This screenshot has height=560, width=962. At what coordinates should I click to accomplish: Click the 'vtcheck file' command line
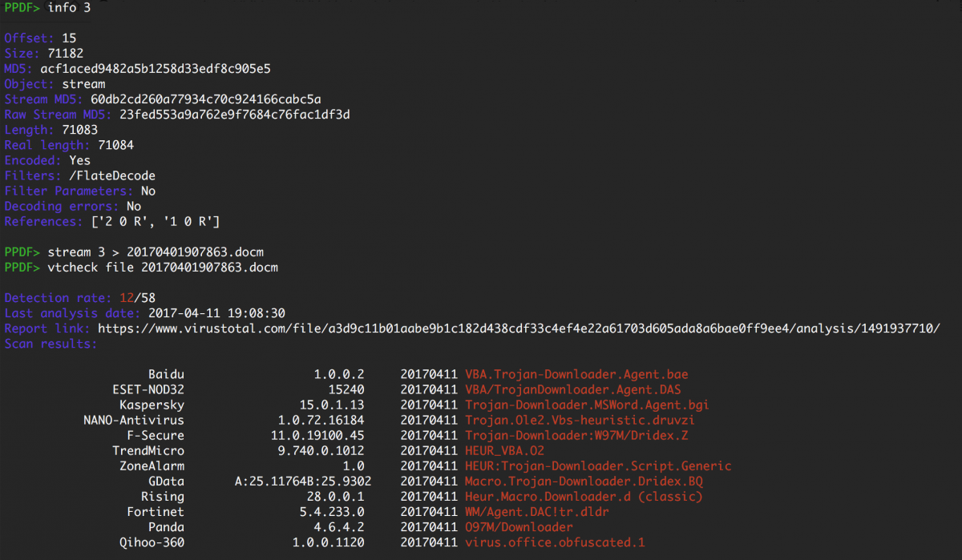(x=163, y=267)
